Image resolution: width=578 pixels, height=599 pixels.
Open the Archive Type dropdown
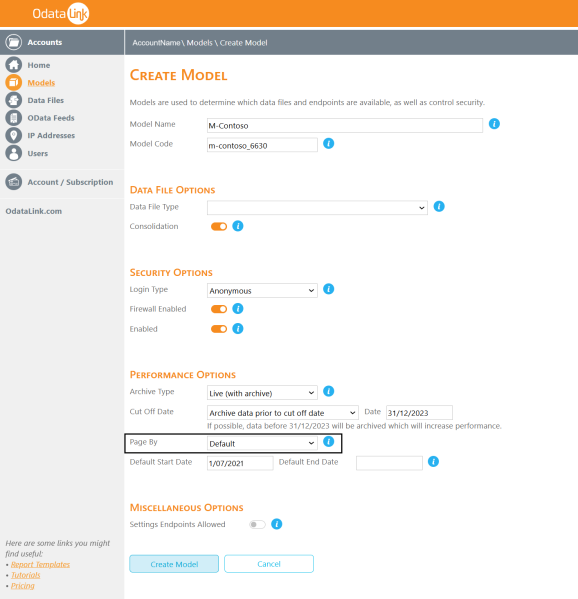click(x=262, y=393)
